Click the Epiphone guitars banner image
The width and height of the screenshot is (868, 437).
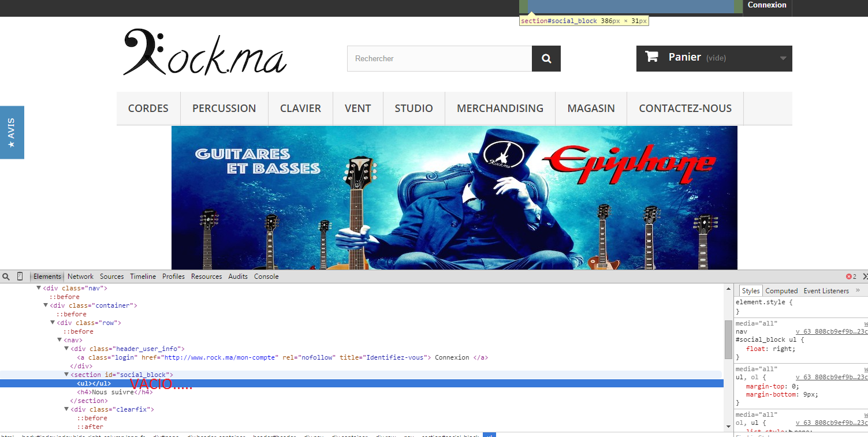tap(455, 197)
